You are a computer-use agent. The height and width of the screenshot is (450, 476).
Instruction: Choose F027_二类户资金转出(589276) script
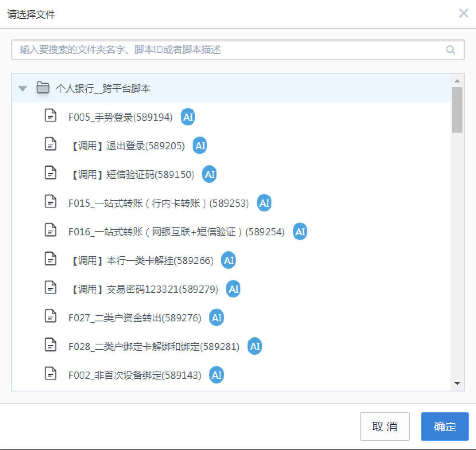pos(135,318)
